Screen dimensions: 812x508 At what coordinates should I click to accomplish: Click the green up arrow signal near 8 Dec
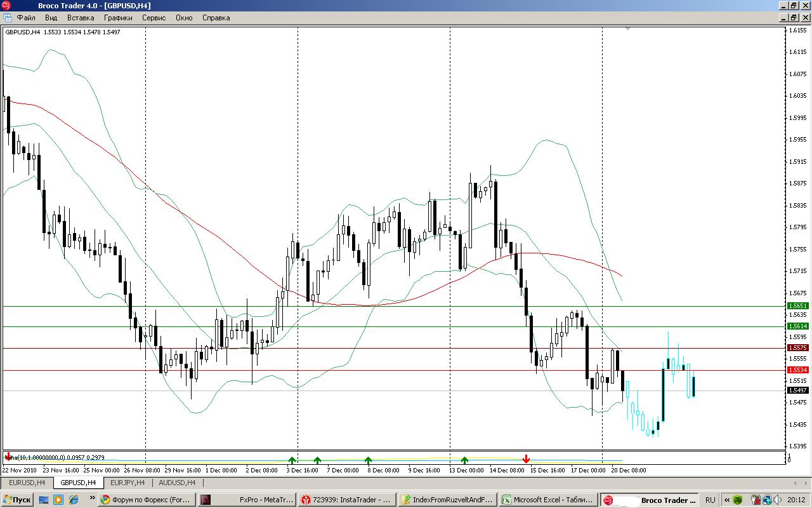(368, 460)
